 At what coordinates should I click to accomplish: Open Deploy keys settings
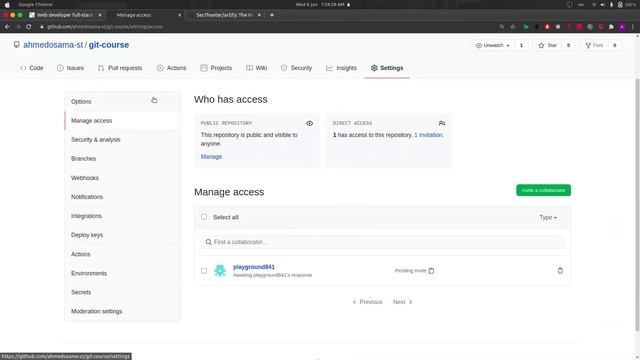click(122, 235)
